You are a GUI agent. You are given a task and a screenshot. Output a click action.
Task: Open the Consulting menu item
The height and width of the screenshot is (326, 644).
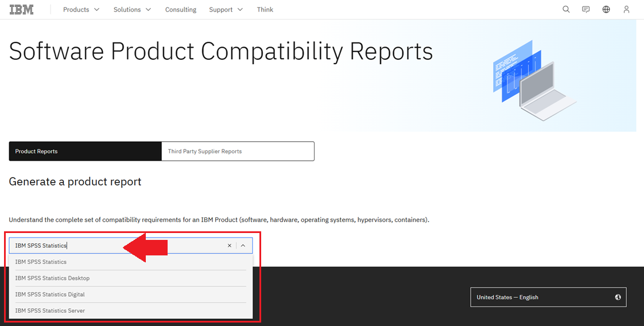[181, 9]
